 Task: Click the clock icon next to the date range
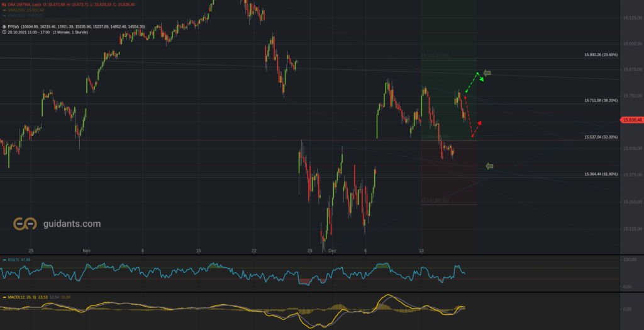point(4,32)
